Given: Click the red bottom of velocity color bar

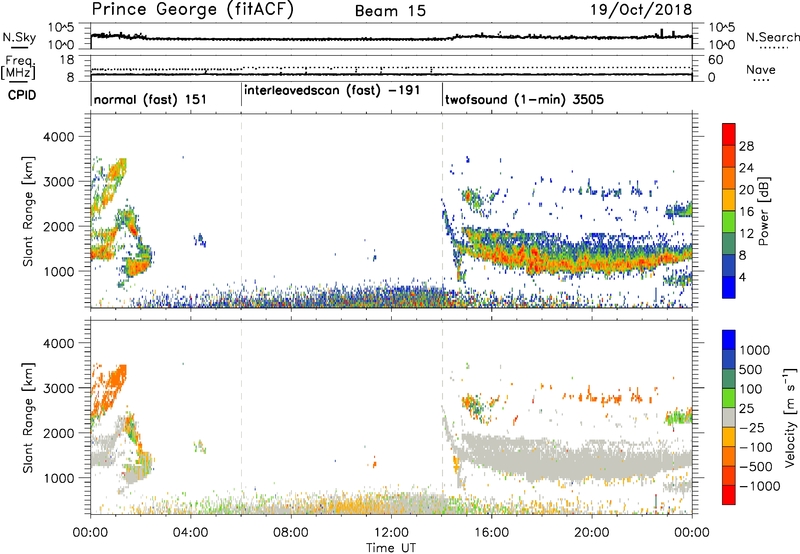Looking at the screenshot, I should coord(729,495).
